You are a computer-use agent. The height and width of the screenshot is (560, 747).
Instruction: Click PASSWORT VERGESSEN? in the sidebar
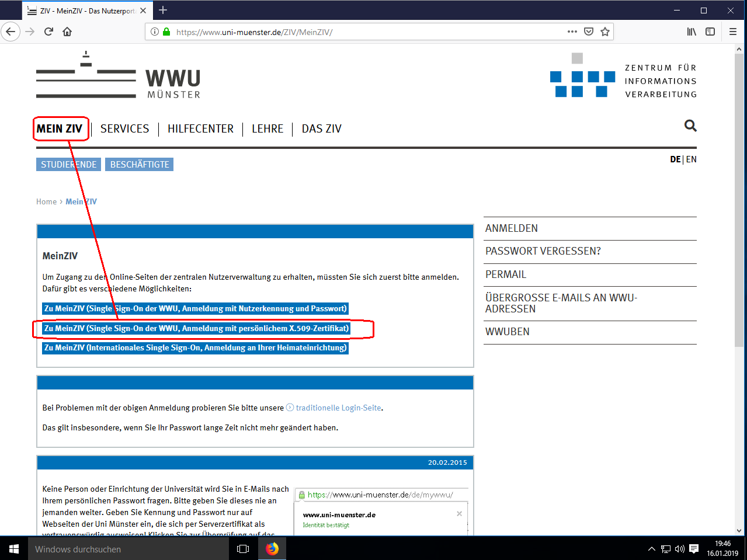pyautogui.click(x=543, y=251)
